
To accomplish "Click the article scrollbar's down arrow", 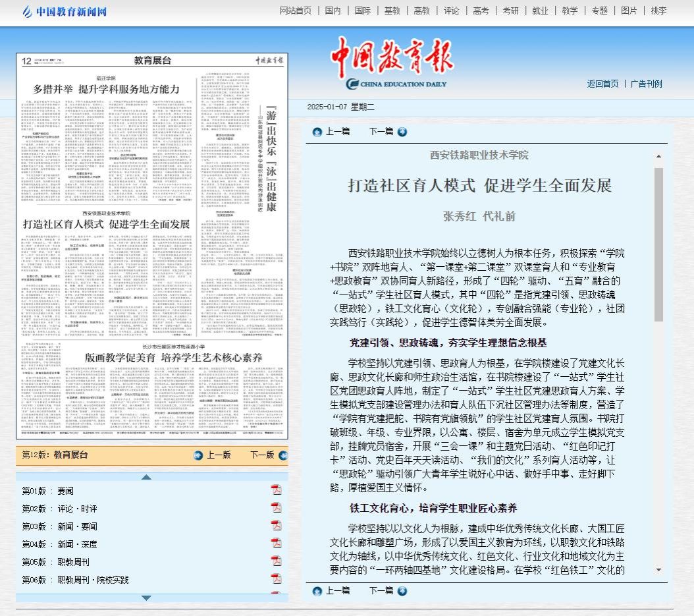I will (658, 570).
